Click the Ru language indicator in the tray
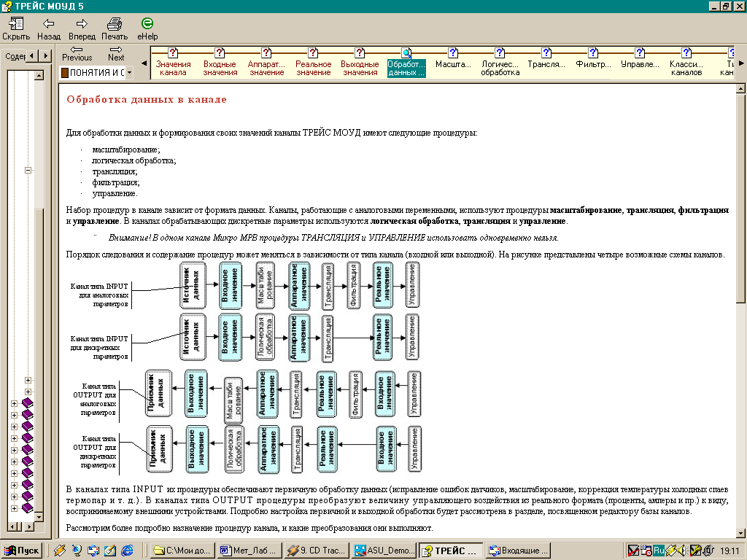The image size is (747, 560). 659,551
